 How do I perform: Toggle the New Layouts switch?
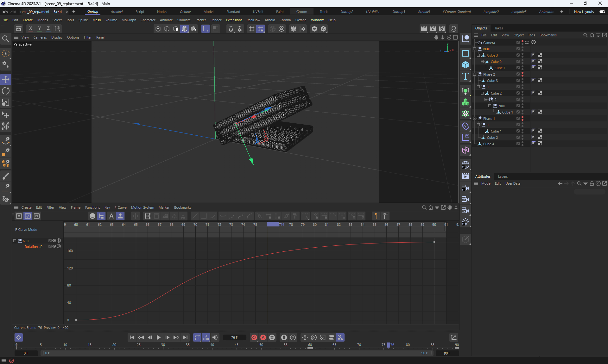(x=602, y=12)
